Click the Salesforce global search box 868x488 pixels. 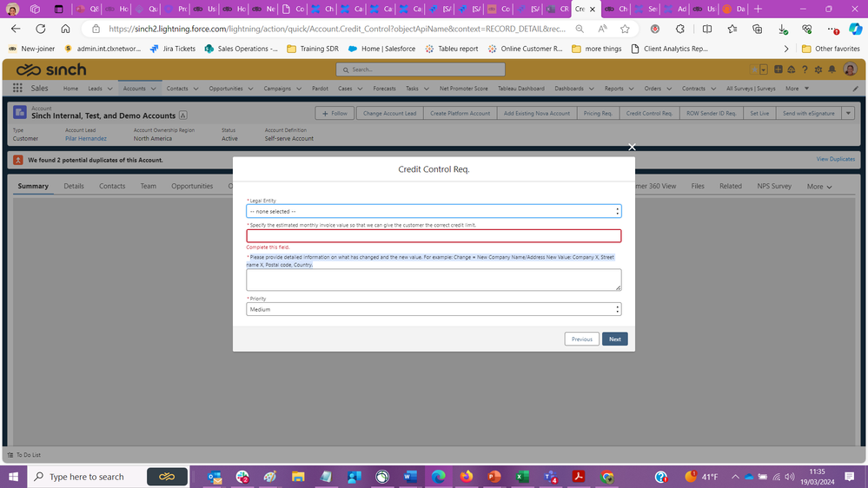click(x=421, y=69)
